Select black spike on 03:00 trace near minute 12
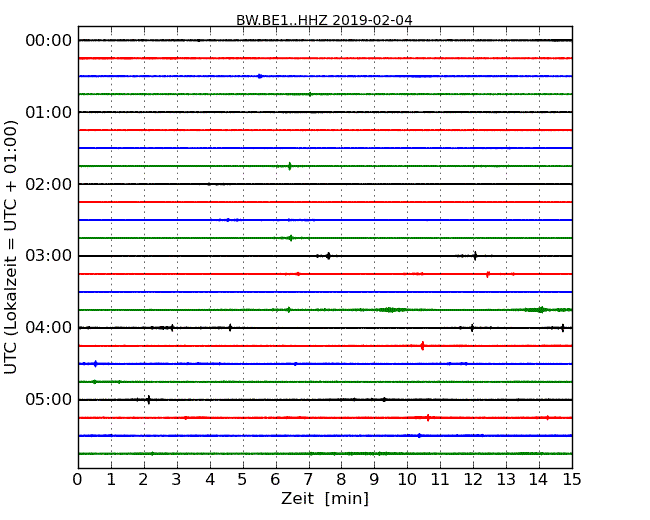650x520 pixels. [475, 256]
